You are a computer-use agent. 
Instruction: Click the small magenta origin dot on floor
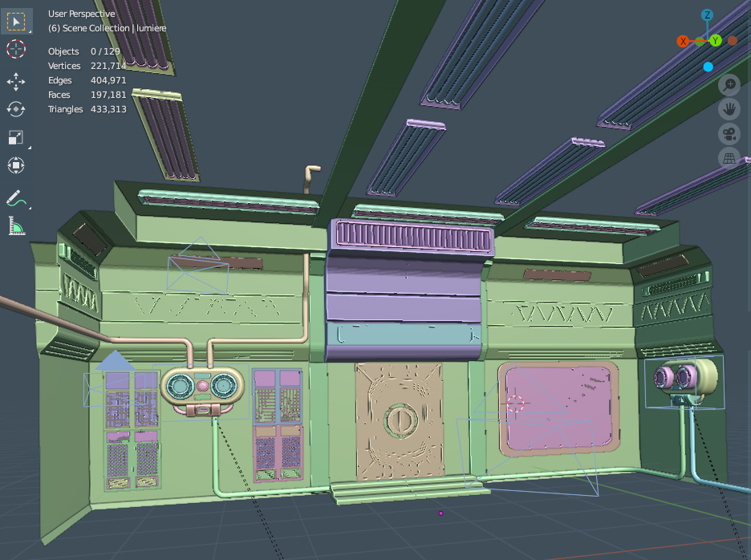(440, 513)
